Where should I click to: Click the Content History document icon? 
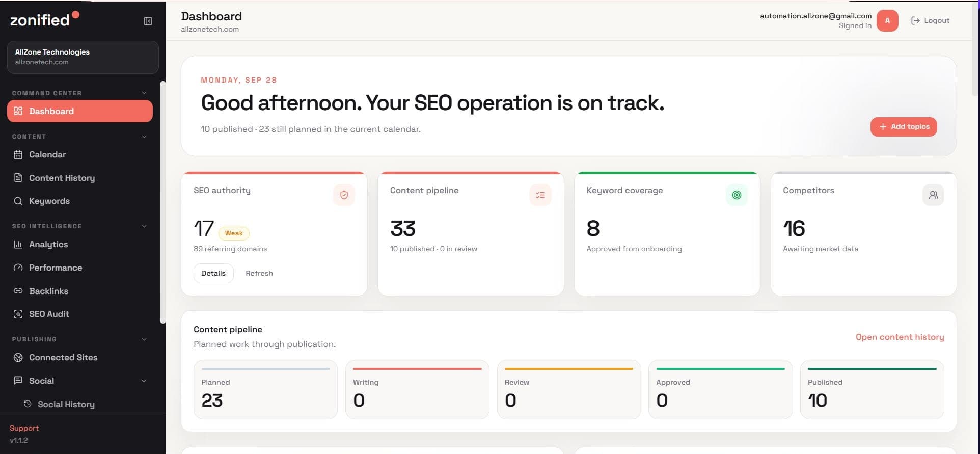point(18,178)
